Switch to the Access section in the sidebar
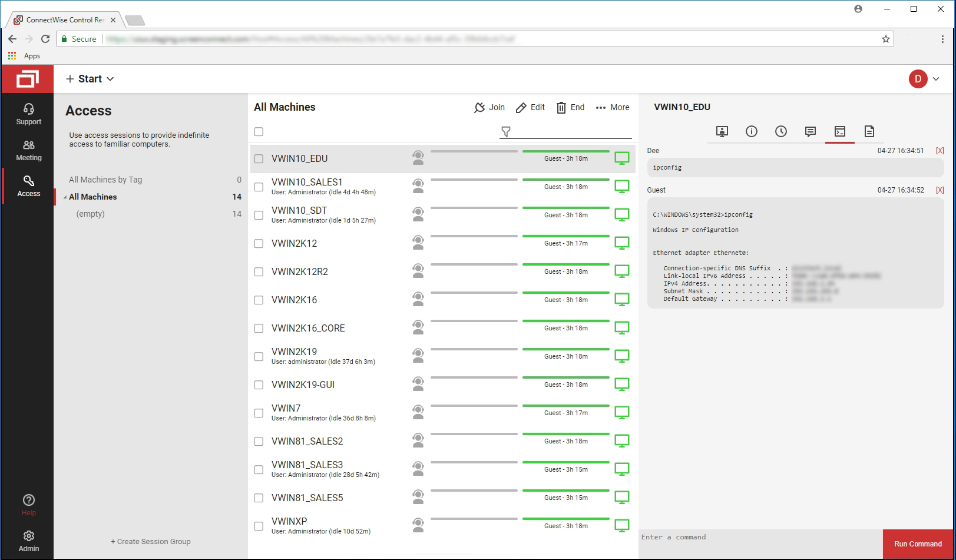The width and height of the screenshot is (956, 560). point(28,186)
